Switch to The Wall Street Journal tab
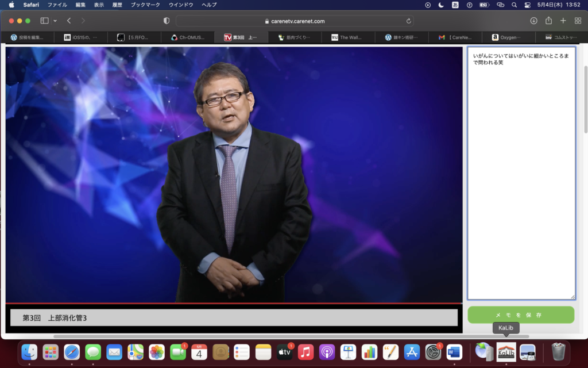The height and width of the screenshot is (368, 588). tap(350, 37)
